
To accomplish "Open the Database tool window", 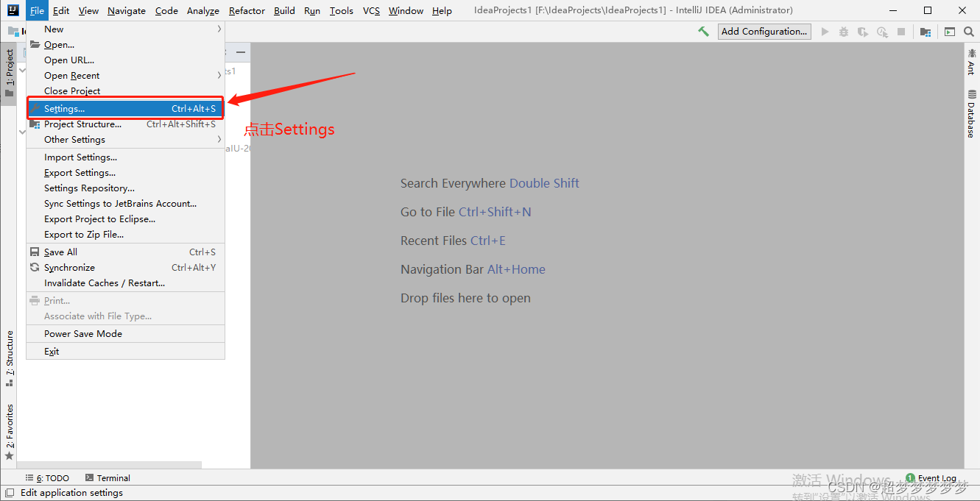I will point(971,114).
